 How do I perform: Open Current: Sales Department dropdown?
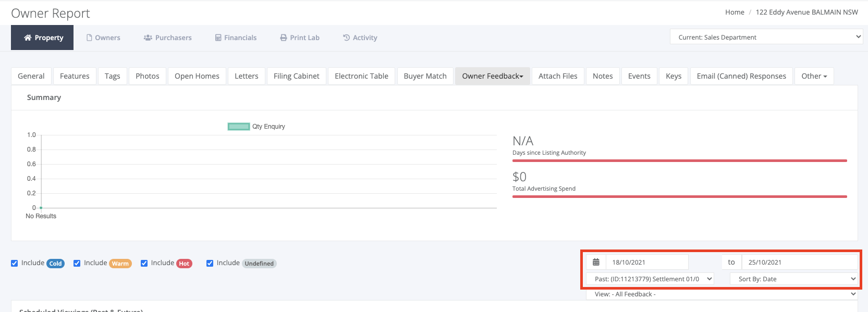coord(766,37)
